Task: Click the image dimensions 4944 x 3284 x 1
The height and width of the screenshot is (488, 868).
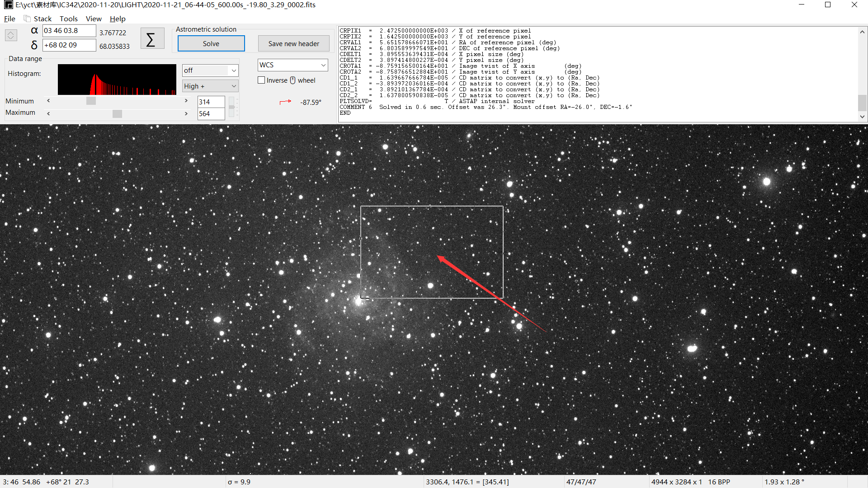Action: point(676,482)
